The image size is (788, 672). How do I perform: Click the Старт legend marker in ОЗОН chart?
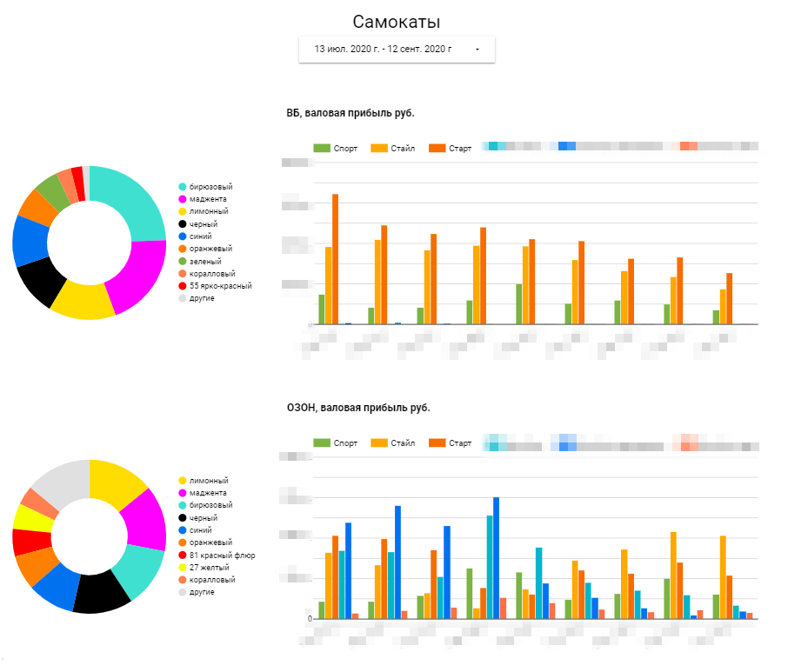coord(437,443)
